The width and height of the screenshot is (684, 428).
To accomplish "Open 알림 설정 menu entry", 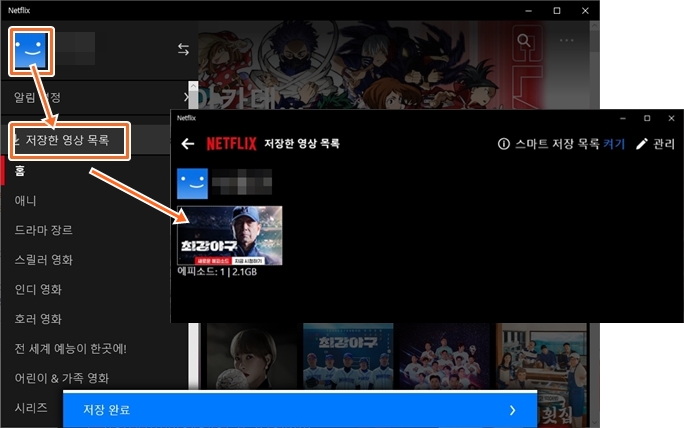I will (38, 97).
